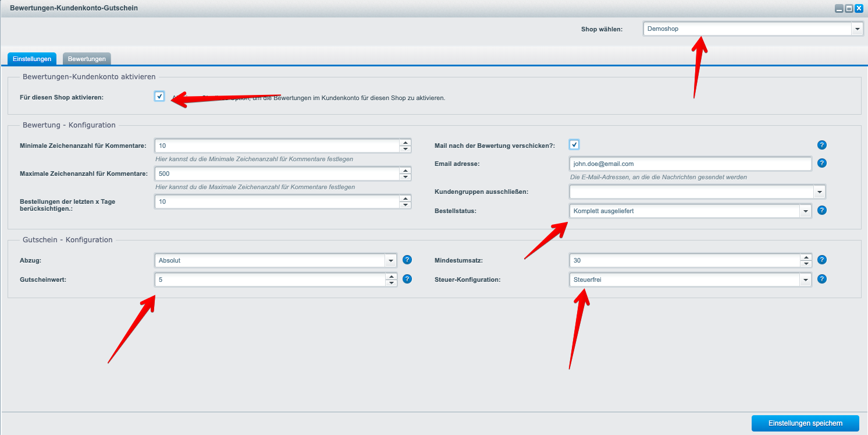
Task: Switch to Einstellungen tab
Action: [x=32, y=59]
